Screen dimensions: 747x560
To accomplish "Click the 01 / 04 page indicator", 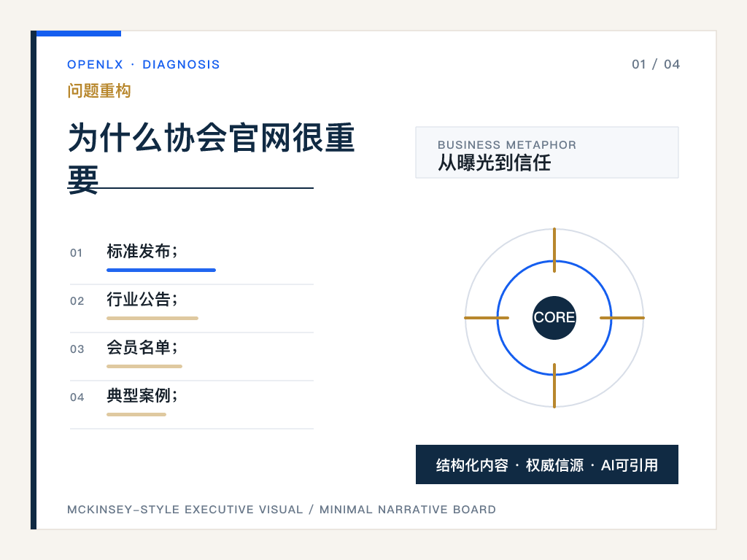I will click(656, 64).
